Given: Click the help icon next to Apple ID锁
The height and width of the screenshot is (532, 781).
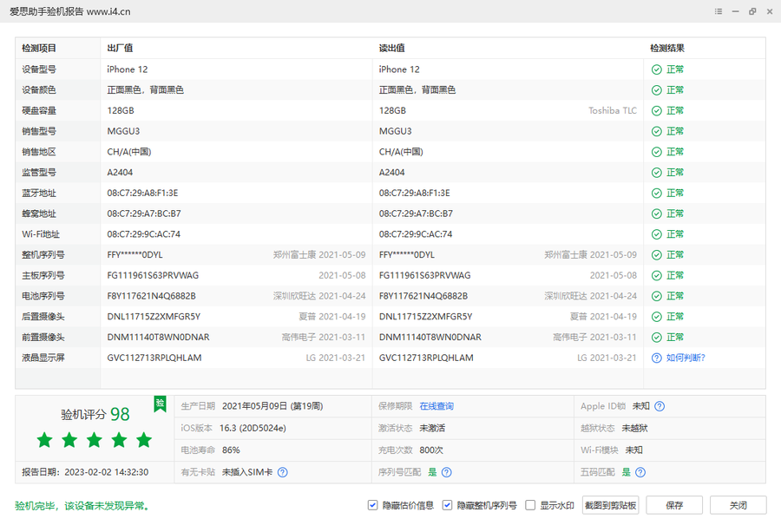Looking at the screenshot, I should tap(660, 406).
